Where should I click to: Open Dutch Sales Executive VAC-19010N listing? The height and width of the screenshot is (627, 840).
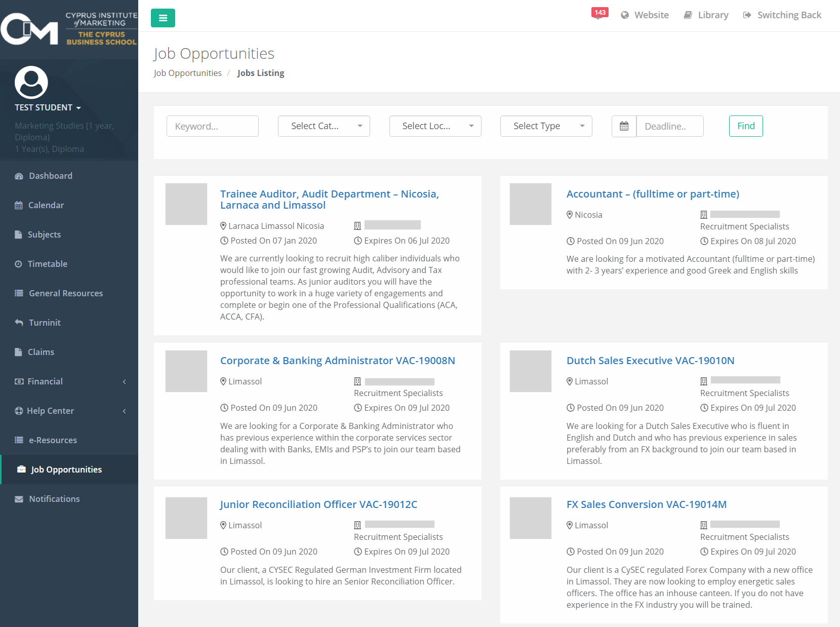(x=650, y=361)
